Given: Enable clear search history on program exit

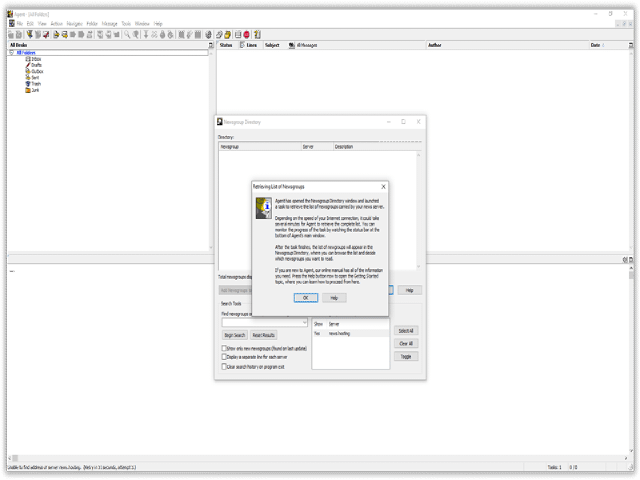Looking at the screenshot, I should [224, 367].
